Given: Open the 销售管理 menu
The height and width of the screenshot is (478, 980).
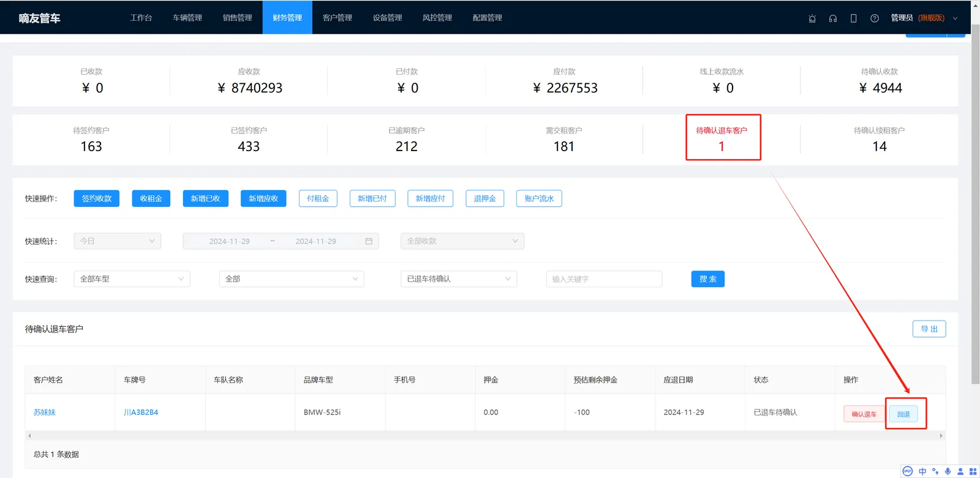Looking at the screenshot, I should pyautogui.click(x=238, y=18).
